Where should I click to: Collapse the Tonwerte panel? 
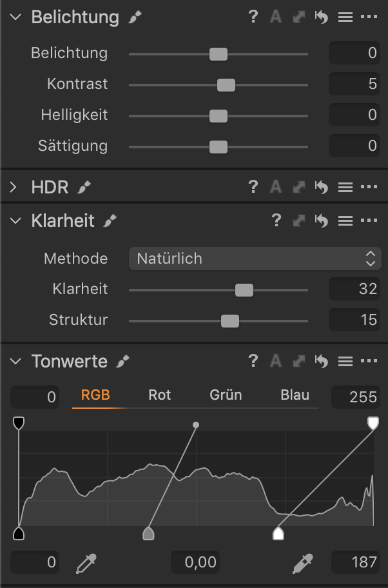coord(15,361)
